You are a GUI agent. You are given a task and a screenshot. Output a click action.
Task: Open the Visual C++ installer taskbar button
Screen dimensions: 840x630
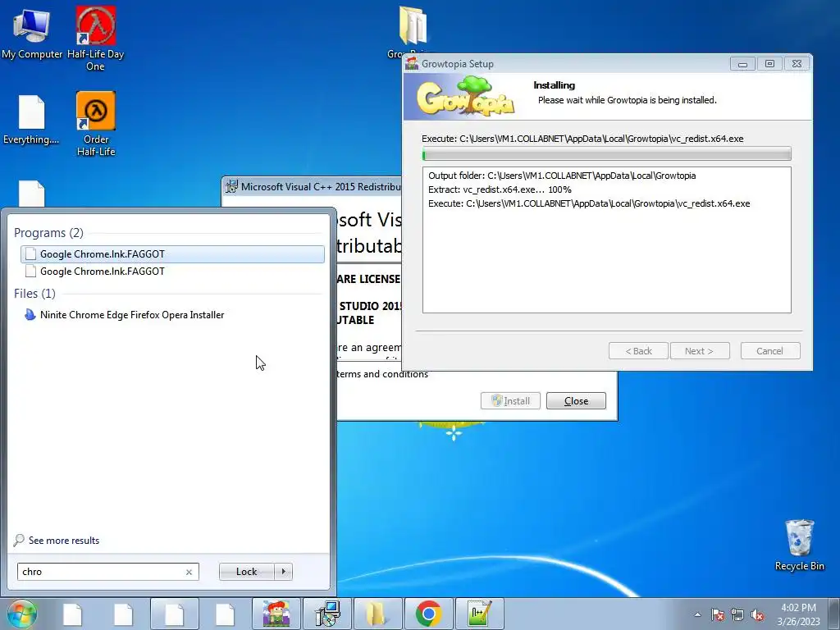pos(327,614)
